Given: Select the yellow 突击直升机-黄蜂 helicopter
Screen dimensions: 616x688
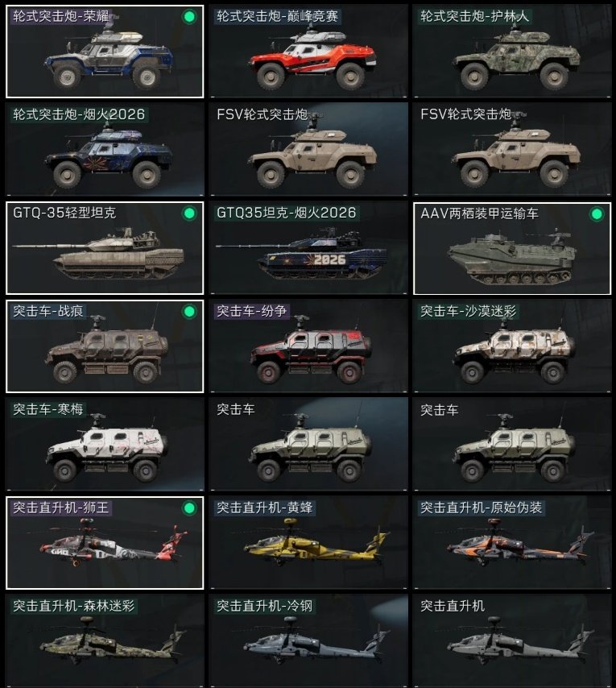Looking at the screenshot, I should [308, 543].
